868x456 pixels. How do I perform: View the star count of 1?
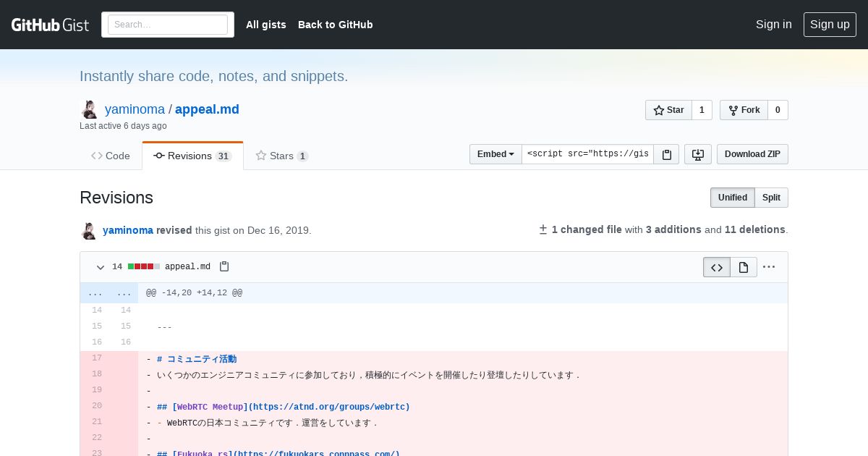[x=702, y=110]
